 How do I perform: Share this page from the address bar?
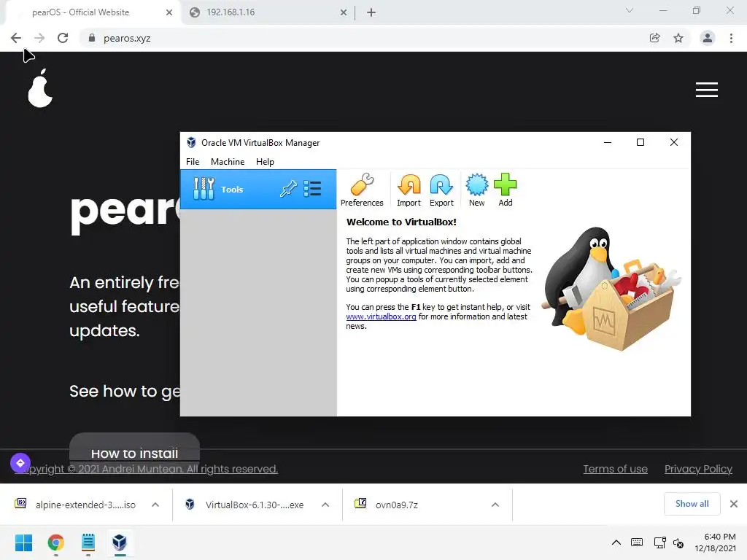(654, 38)
